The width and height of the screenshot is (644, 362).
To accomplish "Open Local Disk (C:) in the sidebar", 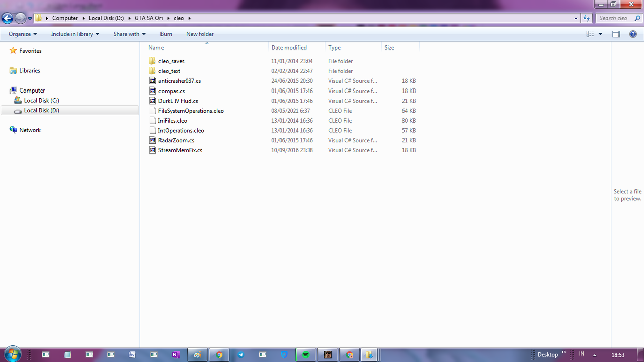I will tap(41, 101).
